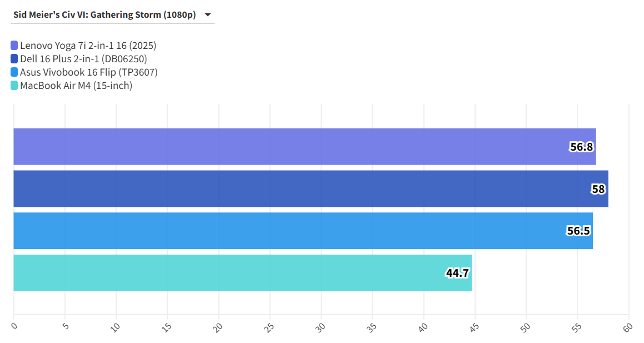644x343 pixels.
Task: Select the MacBook Air M4 teal bar
Action: pyautogui.click(x=222, y=273)
